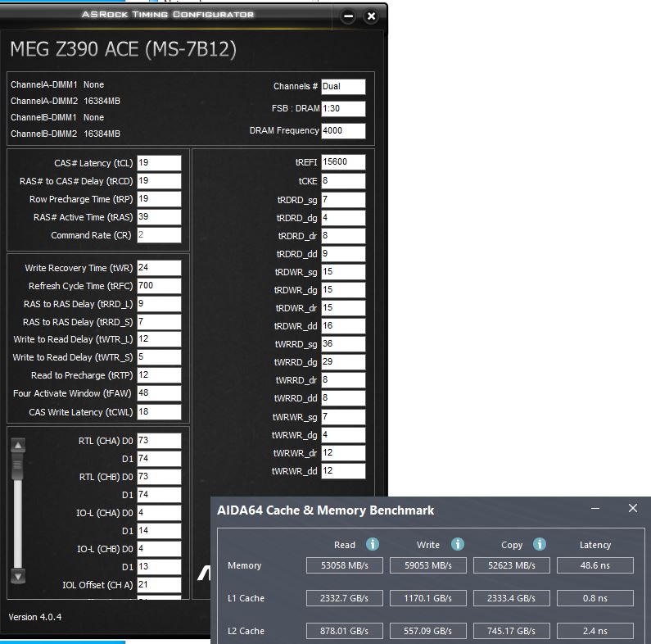Click the Memory Read result 53058 MB/s
This screenshot has height=644, width=651.
(x=345, y=565)
